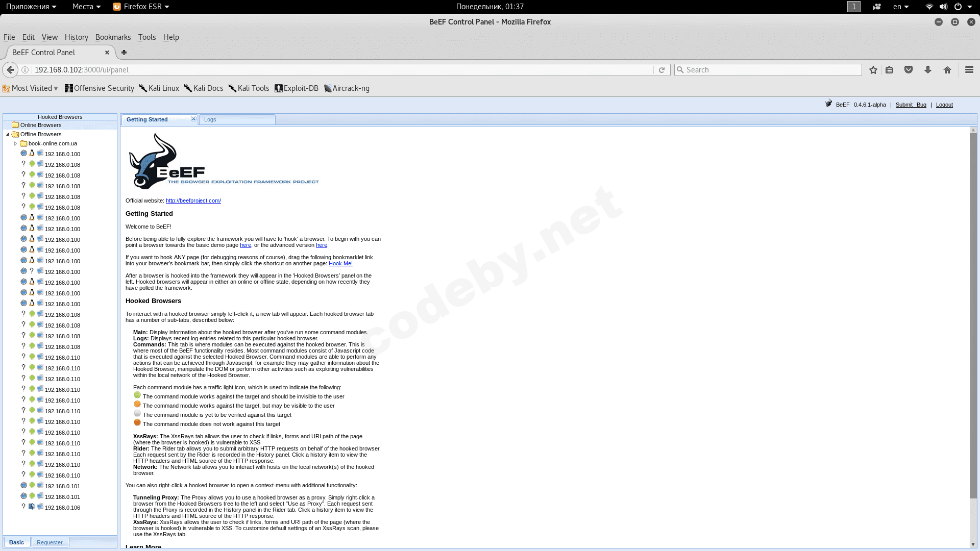Expand the book-online.com.ua folder

(x=16, y=144)
